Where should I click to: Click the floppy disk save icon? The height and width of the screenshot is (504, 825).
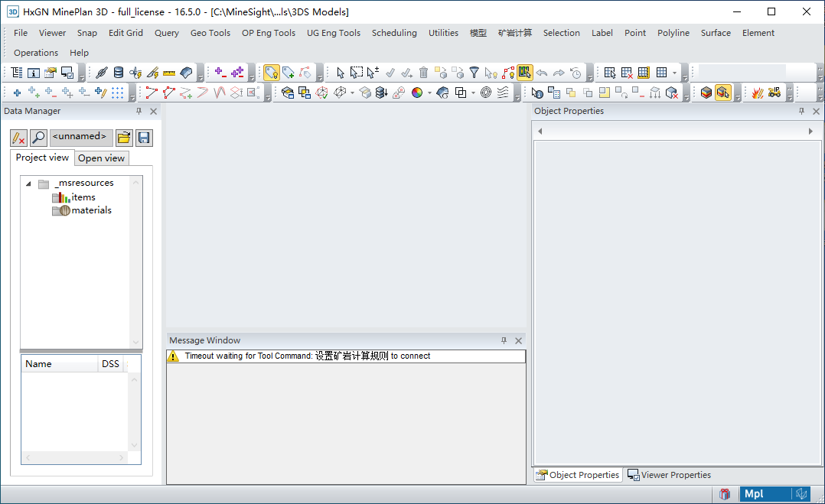coord(144,138)
